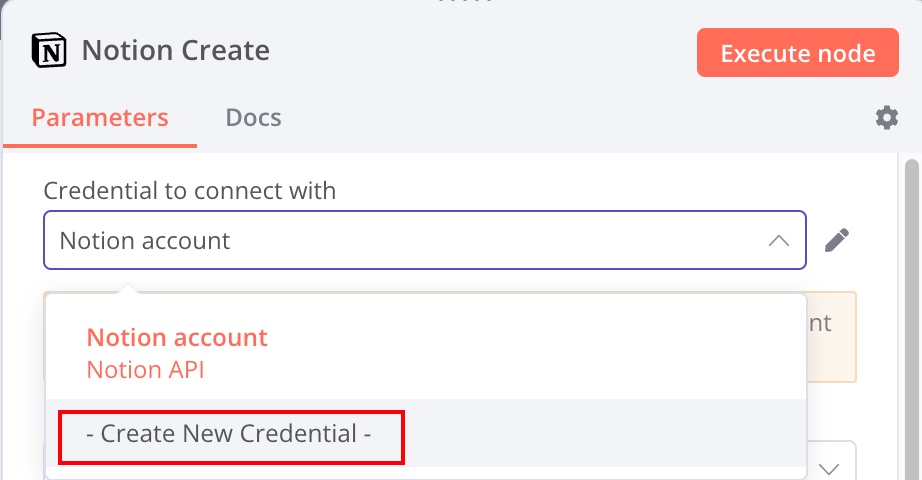Image resolution: width=922 pixels, height=480 pixels.
Task: Click the Notion account credential select box
Action: coord(400,240)
